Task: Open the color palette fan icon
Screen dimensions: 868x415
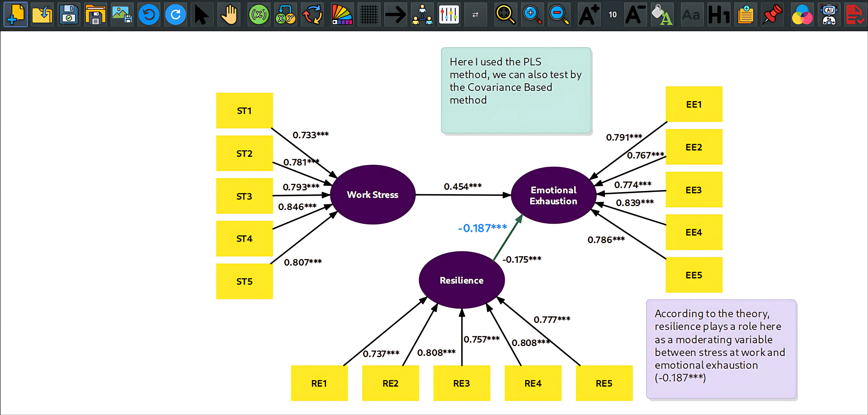Action: [x=342, y=14]
